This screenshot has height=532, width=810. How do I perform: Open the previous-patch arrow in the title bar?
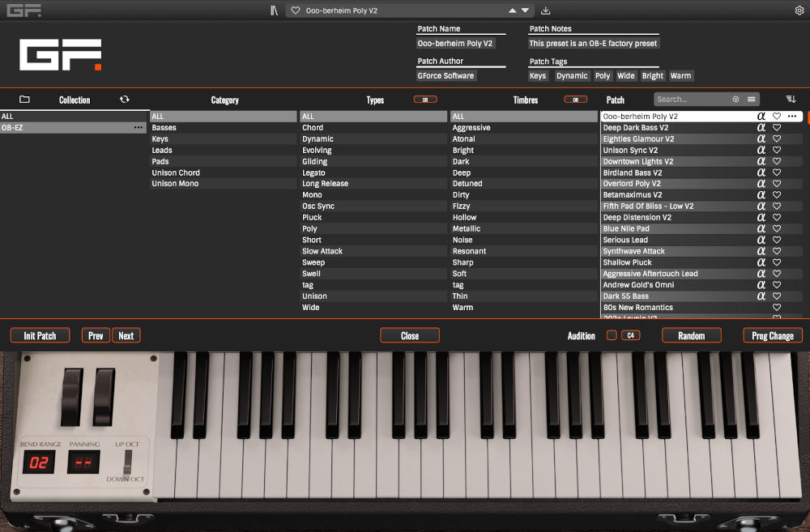pyautogui.click(x=511, y=9)
